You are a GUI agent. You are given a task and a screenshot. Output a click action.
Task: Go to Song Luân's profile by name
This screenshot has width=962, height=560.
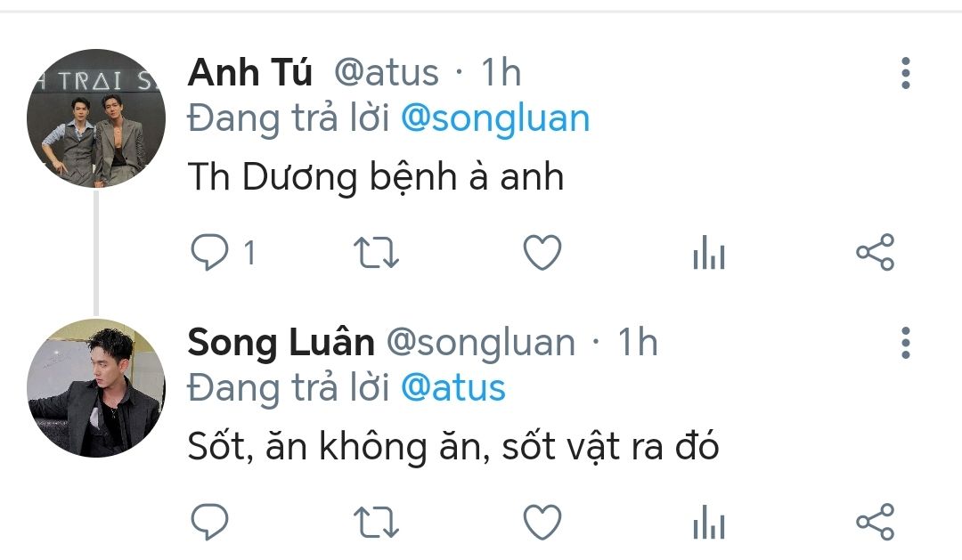coord(281,342)
